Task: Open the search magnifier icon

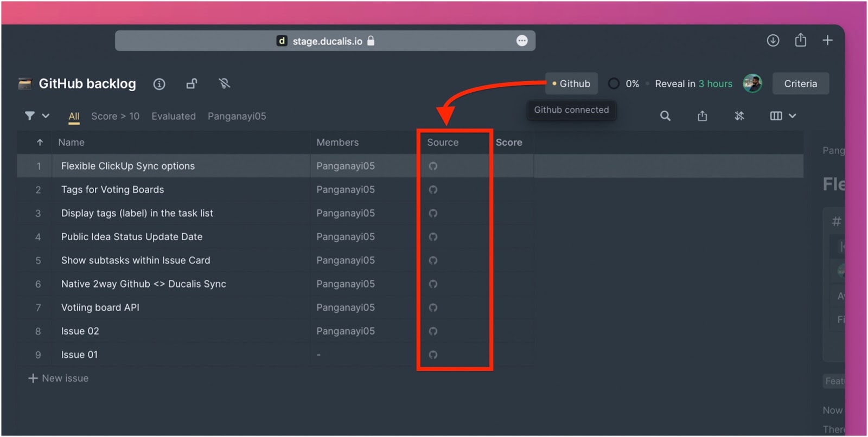Action: (665, 115)
